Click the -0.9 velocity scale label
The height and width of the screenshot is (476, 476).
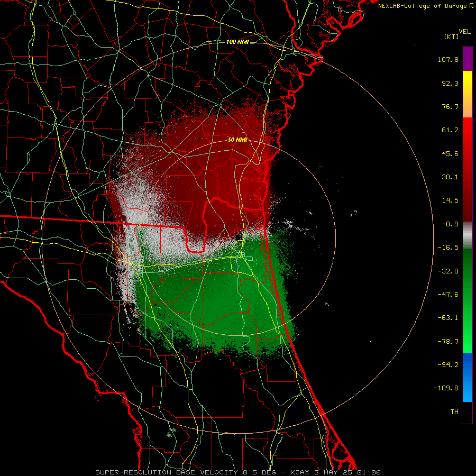(x=450, y=224)
